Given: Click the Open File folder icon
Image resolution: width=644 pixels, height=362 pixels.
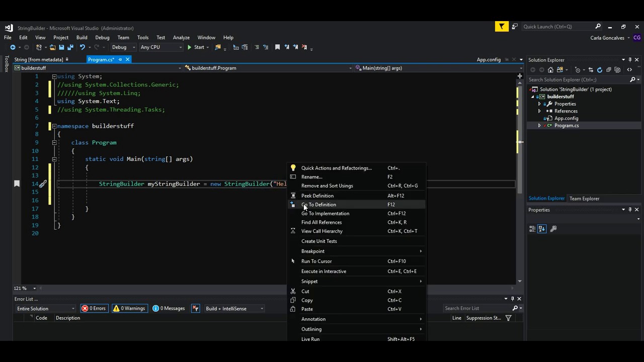Looking at the screenshot, I should click(x=52, y=47).
